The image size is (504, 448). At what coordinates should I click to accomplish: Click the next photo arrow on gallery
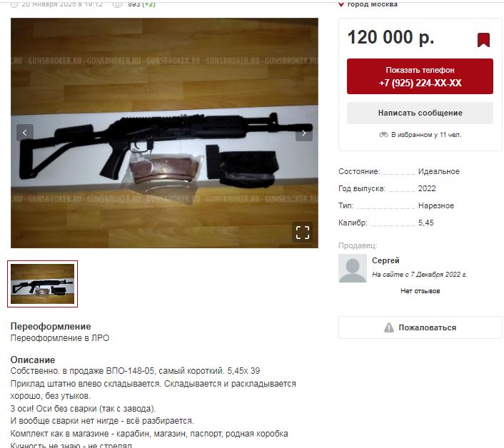click(303, 133)
